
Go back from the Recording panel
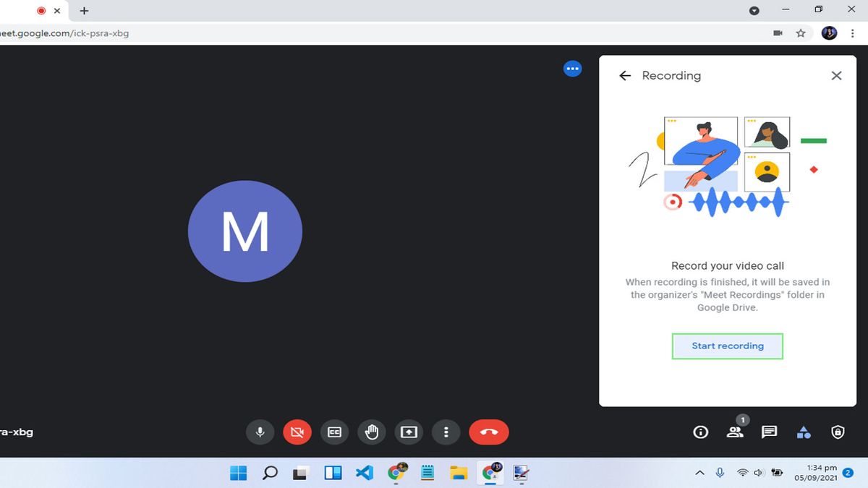[x=626, y=75]
